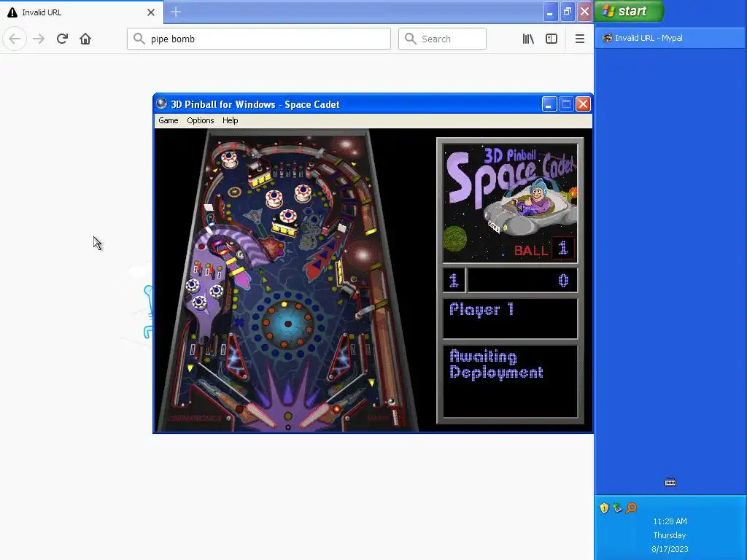Click the Windows start button
This screenshot has height=560, width=747.
point(629,11)
